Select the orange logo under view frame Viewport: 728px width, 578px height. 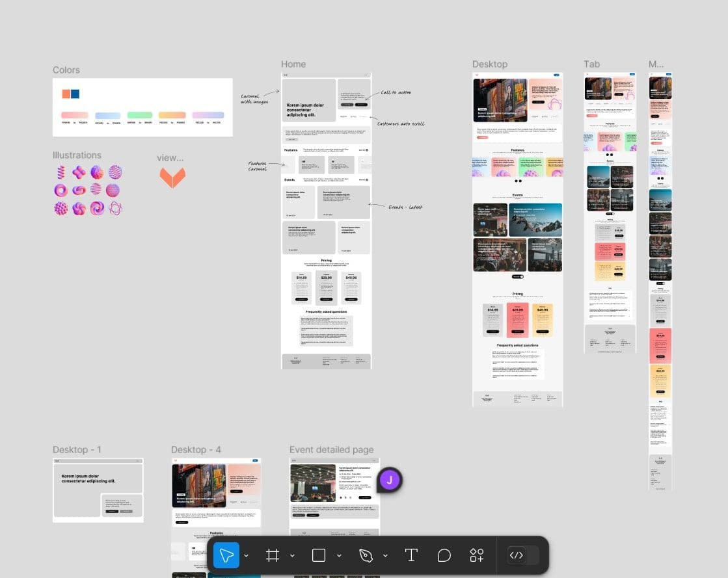pos(172,177)
